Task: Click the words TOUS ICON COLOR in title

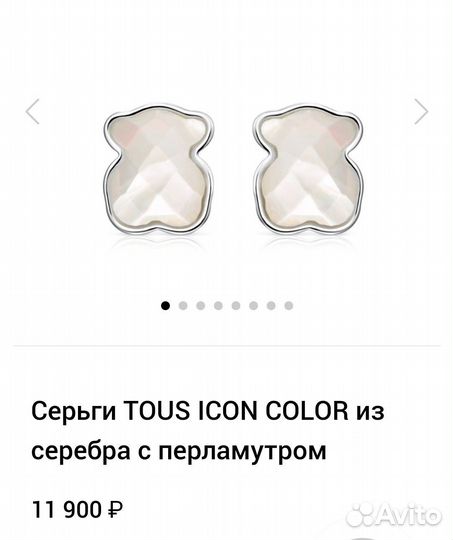Action: pos(236,411)
